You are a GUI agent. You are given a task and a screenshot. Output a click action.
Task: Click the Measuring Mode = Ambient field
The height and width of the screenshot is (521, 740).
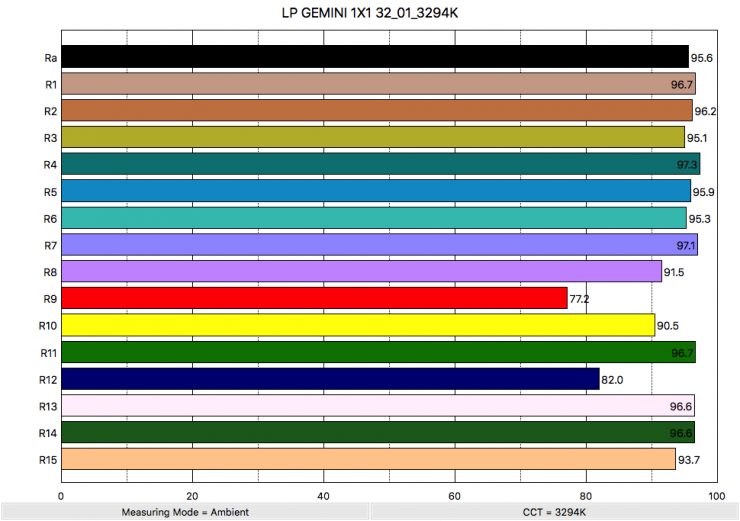coord(185,512)
